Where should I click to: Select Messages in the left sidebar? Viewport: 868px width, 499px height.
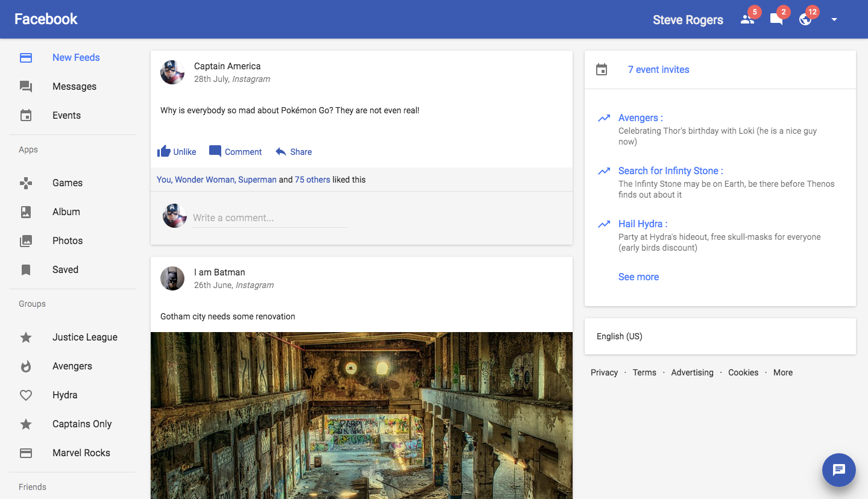74,87
